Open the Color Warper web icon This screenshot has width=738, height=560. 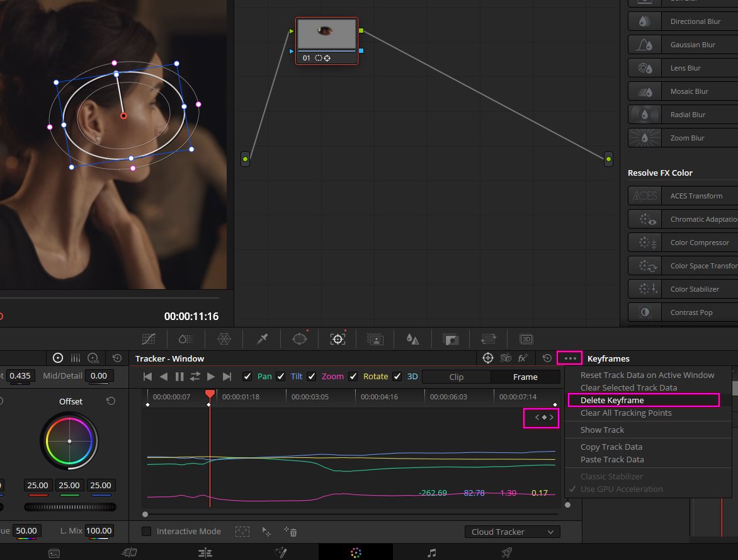pyautogui.click(x=224, y=339)
